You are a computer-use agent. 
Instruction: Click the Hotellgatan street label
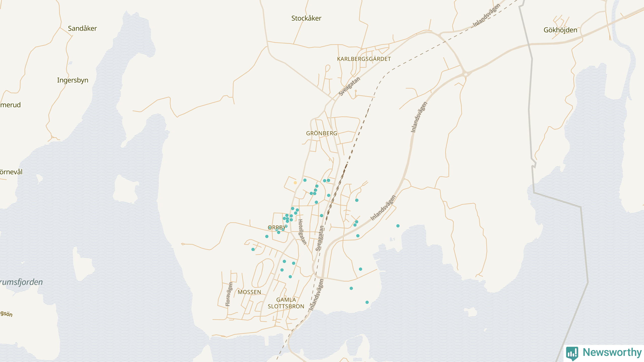302,232
